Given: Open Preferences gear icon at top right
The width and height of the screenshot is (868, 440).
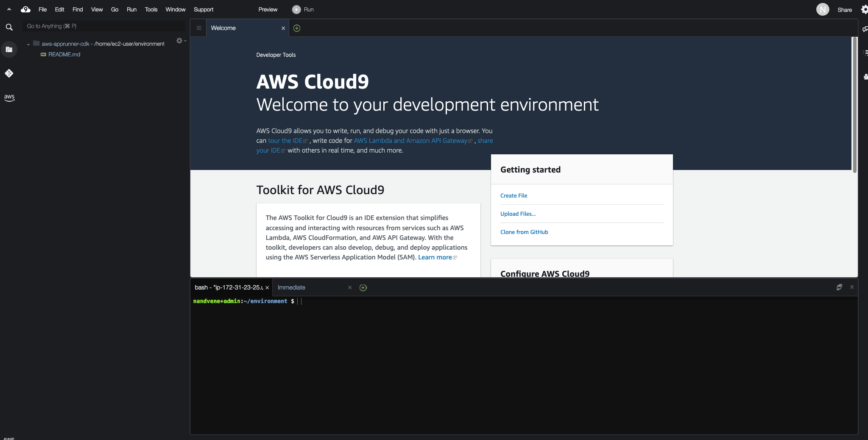Looking at the screenshot, I should pos(864,9).
